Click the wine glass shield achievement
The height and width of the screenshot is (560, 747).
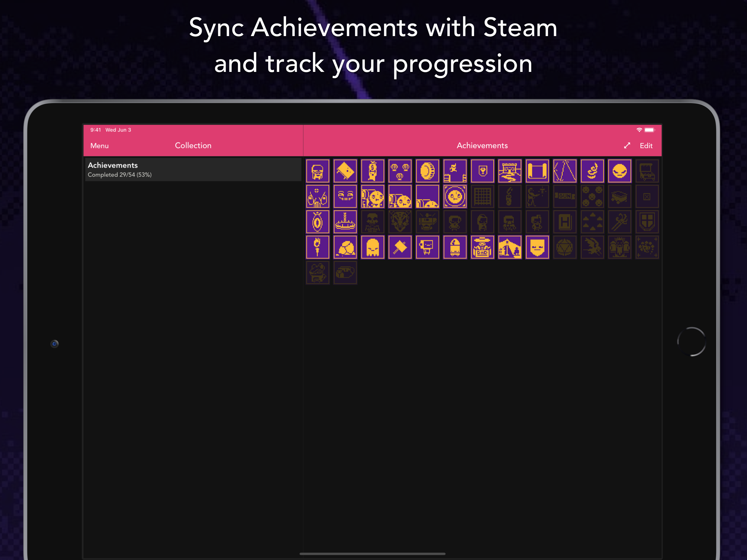[x=482, y=171]
